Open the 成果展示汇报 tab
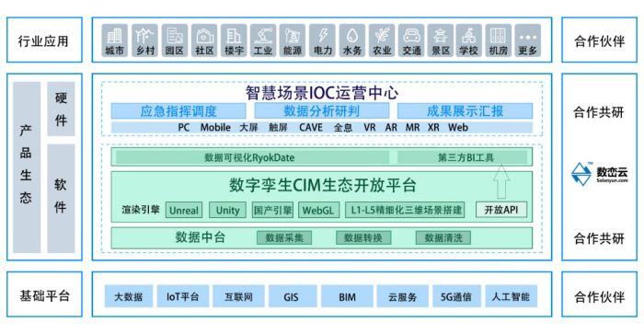The height and width of the screenshot is (334, 644). tap(465, 111)
